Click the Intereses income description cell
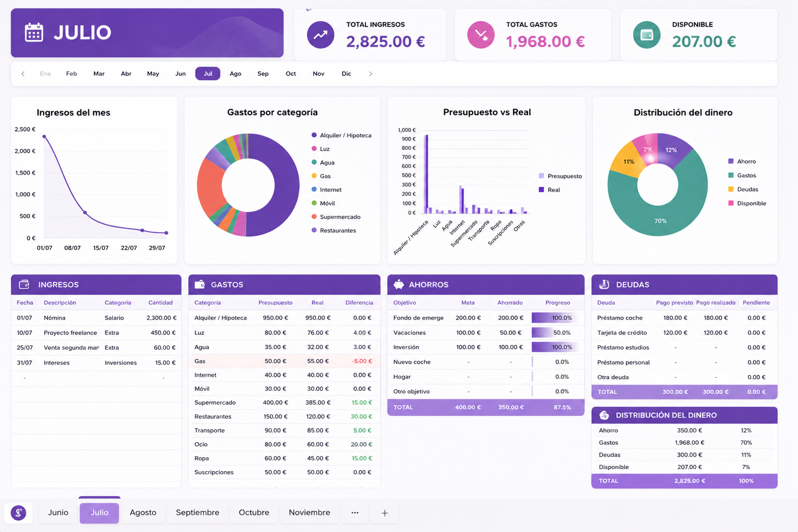The image size is (798, 532). click(x=57, y=363)
